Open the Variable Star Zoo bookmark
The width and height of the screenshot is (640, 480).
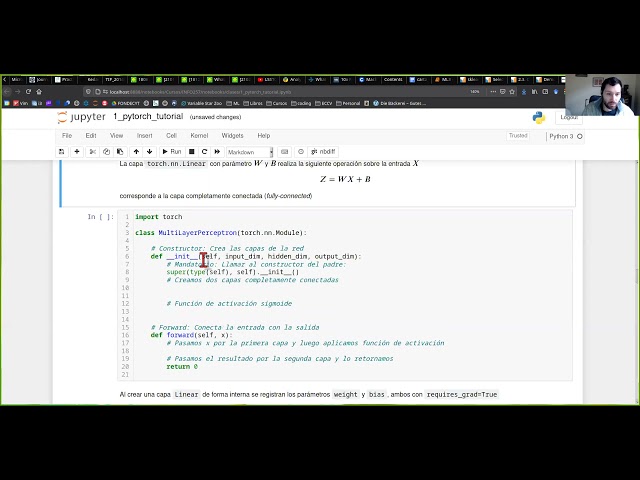[x=201, y=103]
